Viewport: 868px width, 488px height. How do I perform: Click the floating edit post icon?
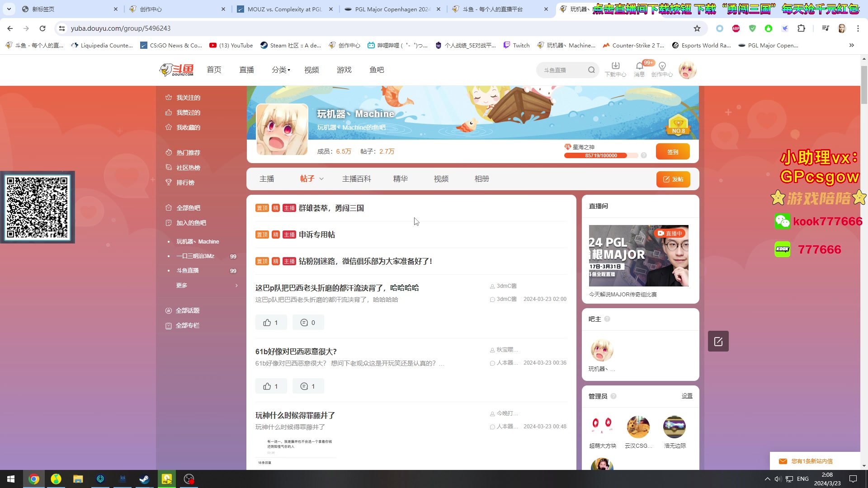click(718, 342)
